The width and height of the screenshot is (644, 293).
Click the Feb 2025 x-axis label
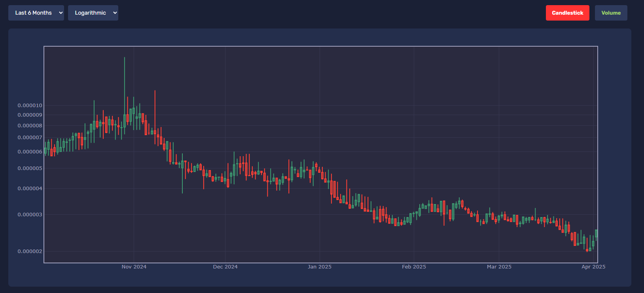(414, 267)
